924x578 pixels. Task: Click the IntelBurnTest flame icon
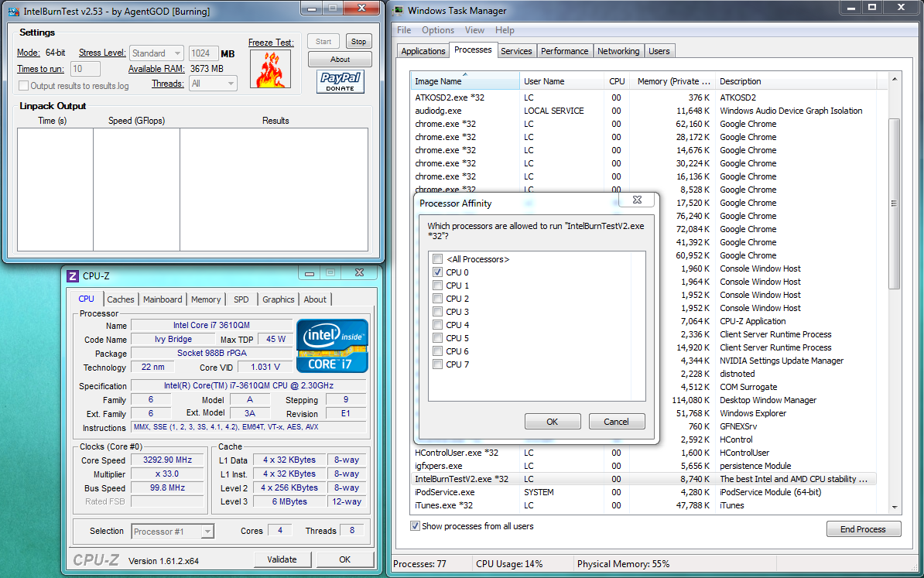[x=271, y=69]
